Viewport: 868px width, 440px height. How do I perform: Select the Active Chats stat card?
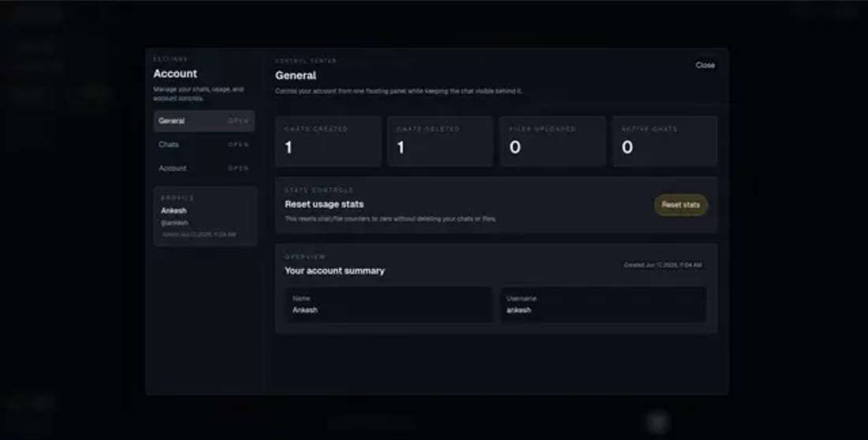tap(665, 141)
